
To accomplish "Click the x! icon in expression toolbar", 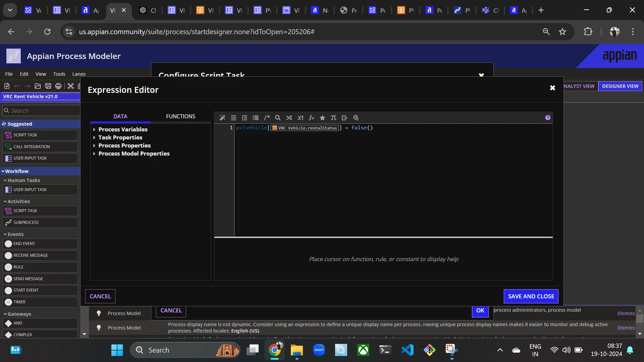I will (x=300, y=118).
